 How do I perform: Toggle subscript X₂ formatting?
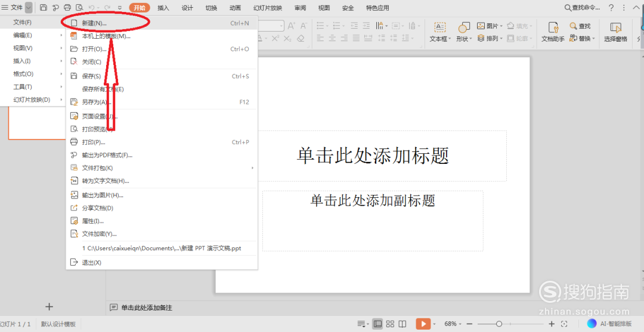(287, 39)
